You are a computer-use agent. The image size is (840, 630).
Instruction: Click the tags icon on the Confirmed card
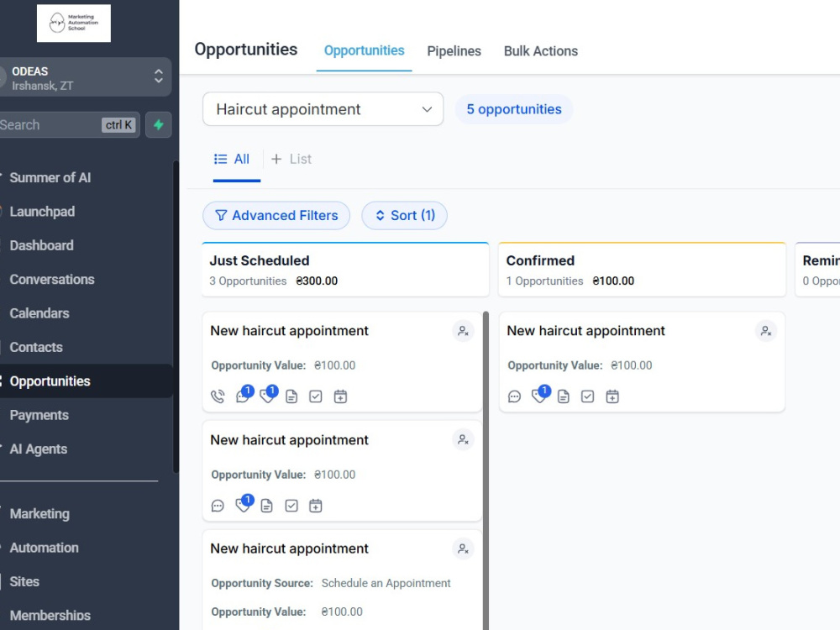pyautogui.click(x=539, y=396)
